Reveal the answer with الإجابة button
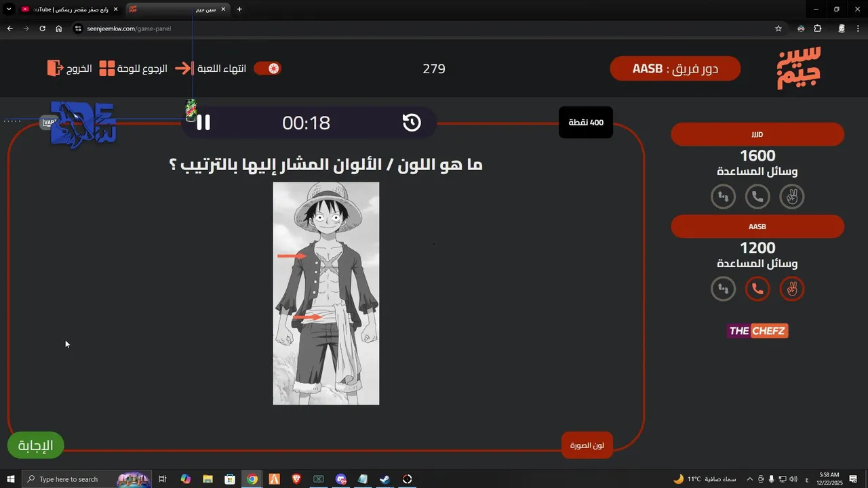This screenshot has width=868, height=488. coord(35,445)
